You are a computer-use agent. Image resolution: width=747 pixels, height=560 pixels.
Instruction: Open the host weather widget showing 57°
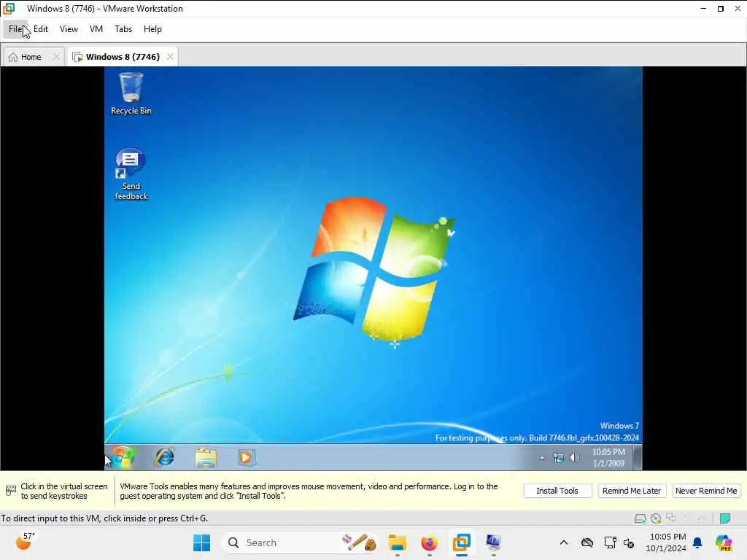26,542
